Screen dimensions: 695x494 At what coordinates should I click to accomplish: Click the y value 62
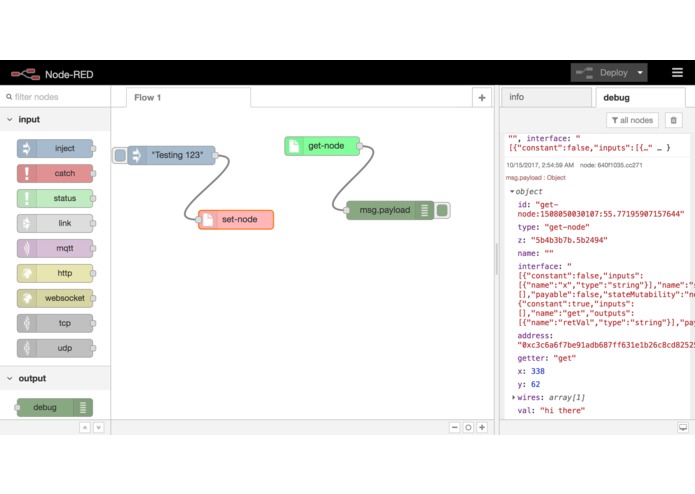535,384
